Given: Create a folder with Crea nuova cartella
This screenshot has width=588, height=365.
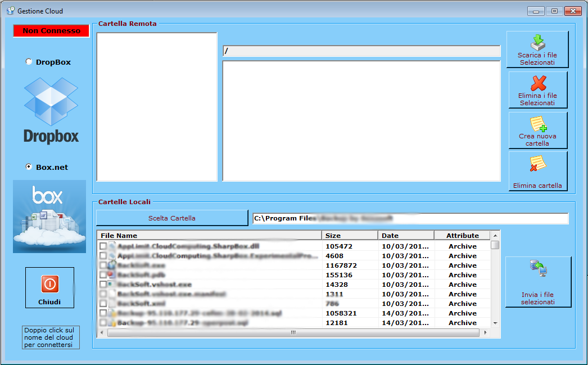Looking at the screenshot, I should 538,130.
